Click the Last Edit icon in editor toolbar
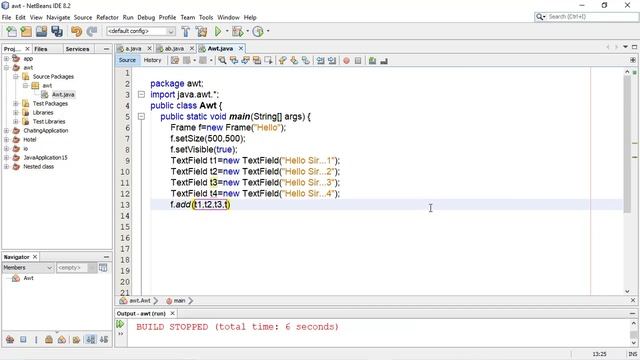Screen dimensions: 640x360 coord(175,60)
